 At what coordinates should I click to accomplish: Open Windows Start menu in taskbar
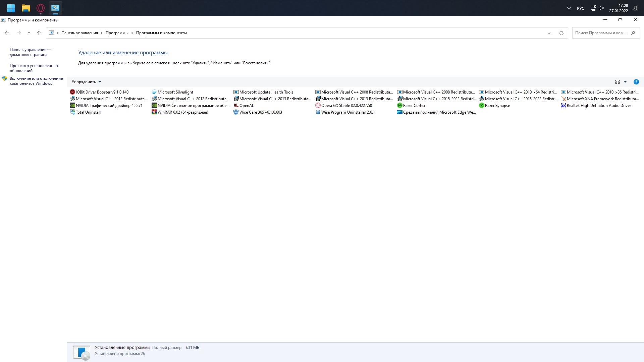[11, 8]
